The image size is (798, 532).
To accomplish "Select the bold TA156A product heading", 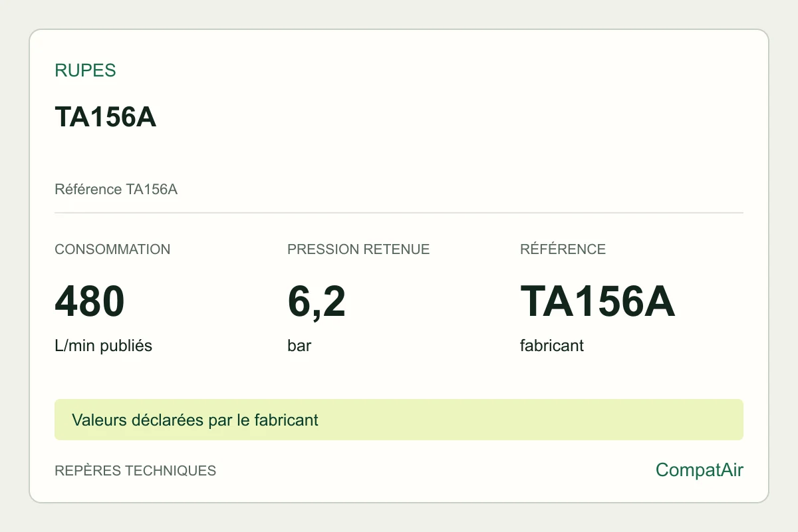I will point(106,117).
